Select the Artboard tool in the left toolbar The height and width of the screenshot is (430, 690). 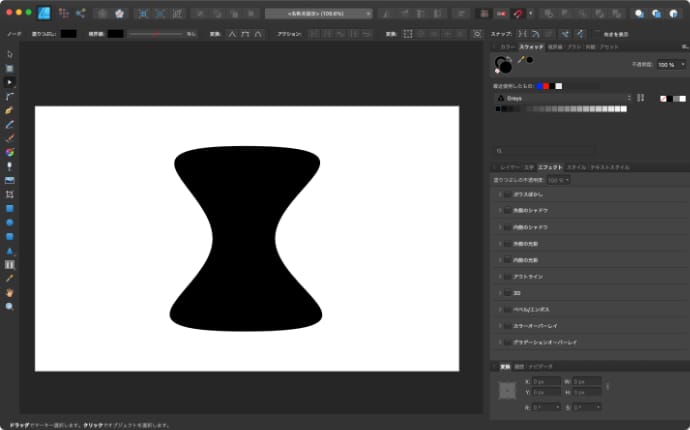[x=10, y=67]
